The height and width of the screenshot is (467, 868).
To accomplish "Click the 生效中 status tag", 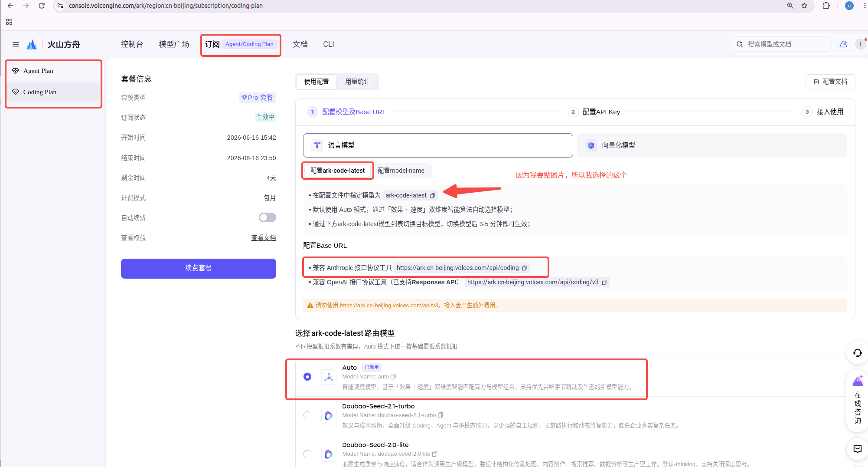I will [x=265, y=117].
